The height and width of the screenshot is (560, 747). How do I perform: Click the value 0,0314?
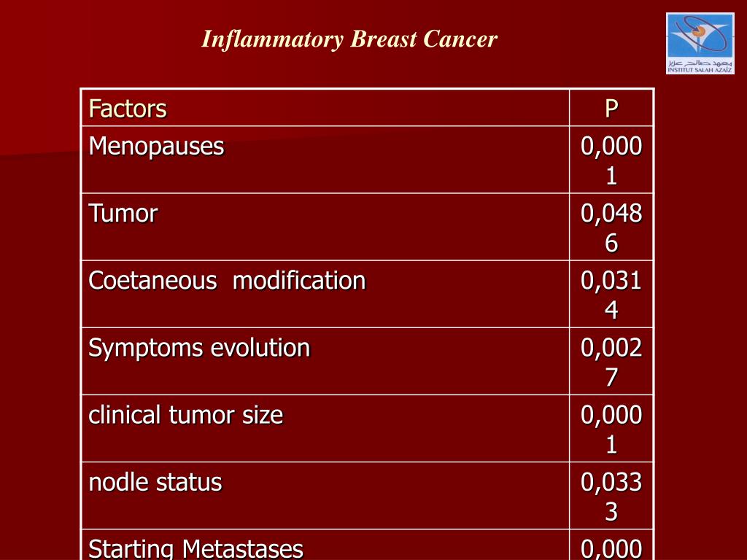pyautogui.click(x=611, y=295)
